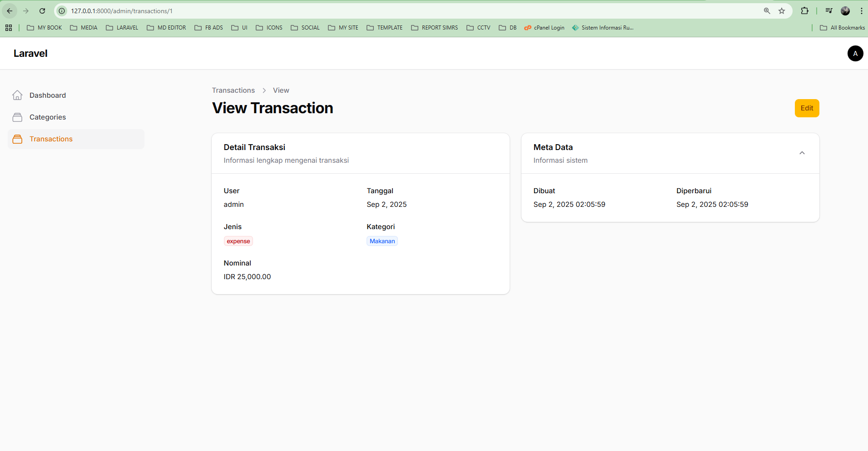The height and width of the screenshot is (451, 868).
Task: Expand the All Bookmarks folder
Action: [842, 28]
